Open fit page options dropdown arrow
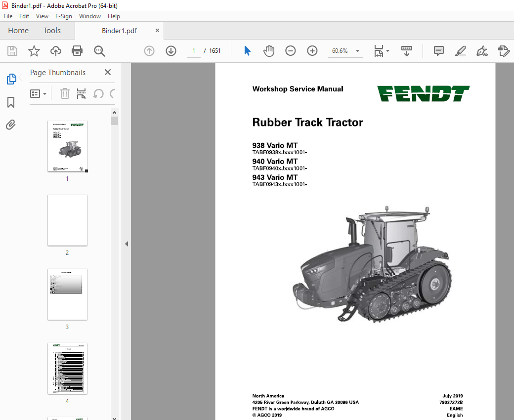This screenshot has height=420, width=514. (388, 51)
